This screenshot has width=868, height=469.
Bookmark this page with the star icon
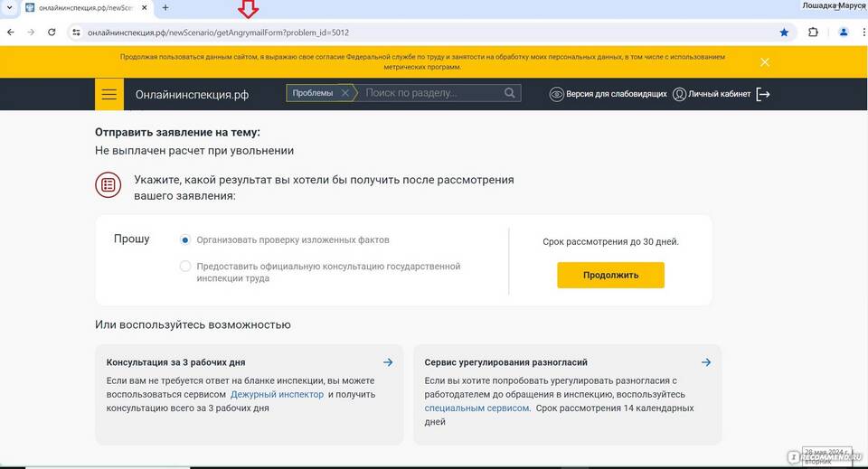point(784,33)
